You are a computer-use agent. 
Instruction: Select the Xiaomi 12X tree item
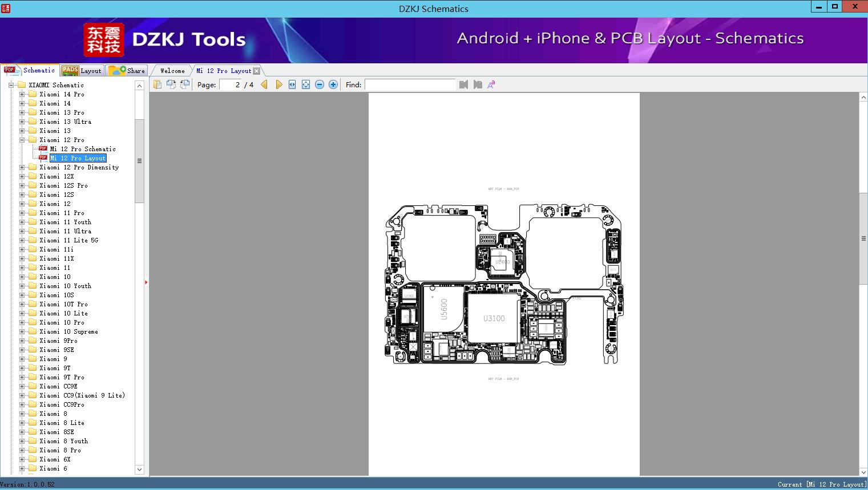(x=57, y=176)
